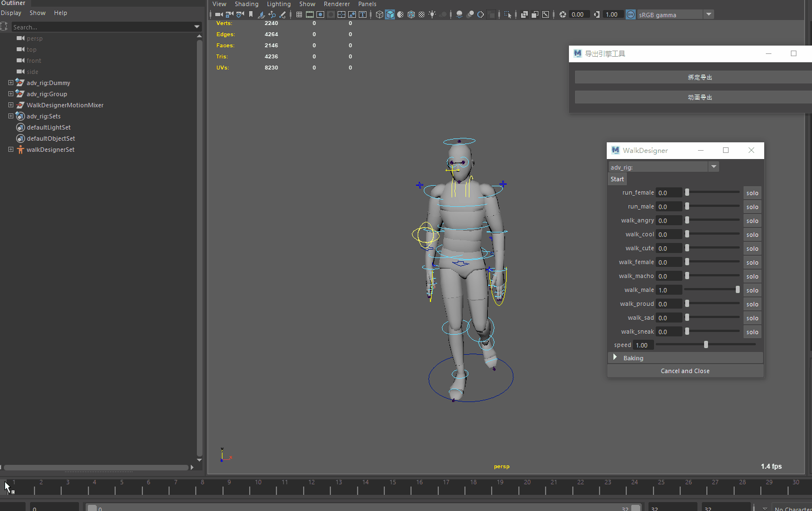This screenshot has width=812, height=511.
Task: Click the textured display checker icon
Action: coord(422,14)
